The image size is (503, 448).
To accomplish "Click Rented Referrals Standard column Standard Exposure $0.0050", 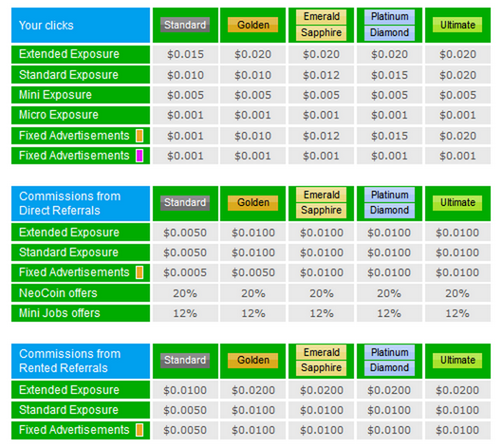I will pyautogui.click(x=185, y=410).
